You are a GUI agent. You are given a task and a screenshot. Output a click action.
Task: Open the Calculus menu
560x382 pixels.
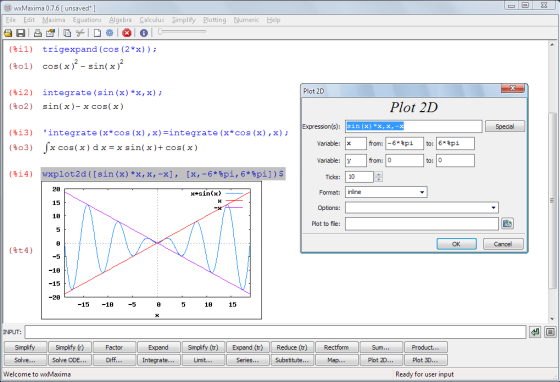click(152, 20)
